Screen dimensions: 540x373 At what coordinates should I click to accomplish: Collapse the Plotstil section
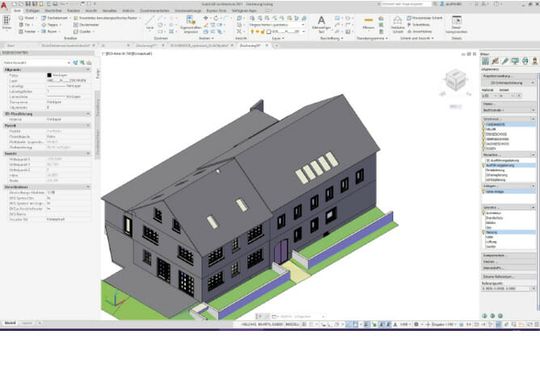[x=88, y=126]
